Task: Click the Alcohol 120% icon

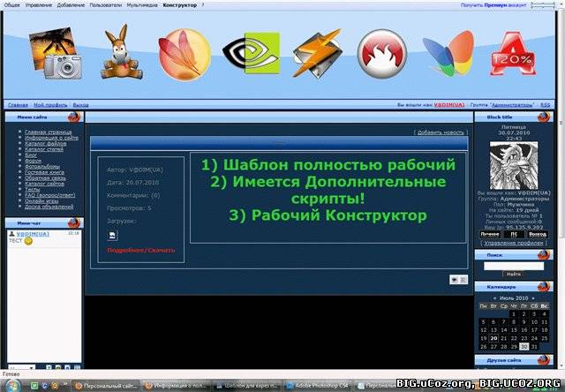Action: pos(513,54)
